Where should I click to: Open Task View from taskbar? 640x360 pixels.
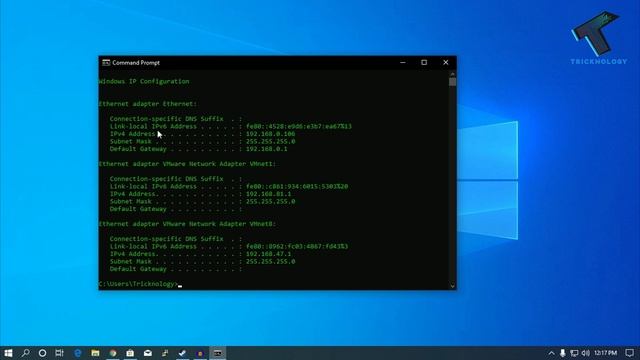[x=60, y=353]
